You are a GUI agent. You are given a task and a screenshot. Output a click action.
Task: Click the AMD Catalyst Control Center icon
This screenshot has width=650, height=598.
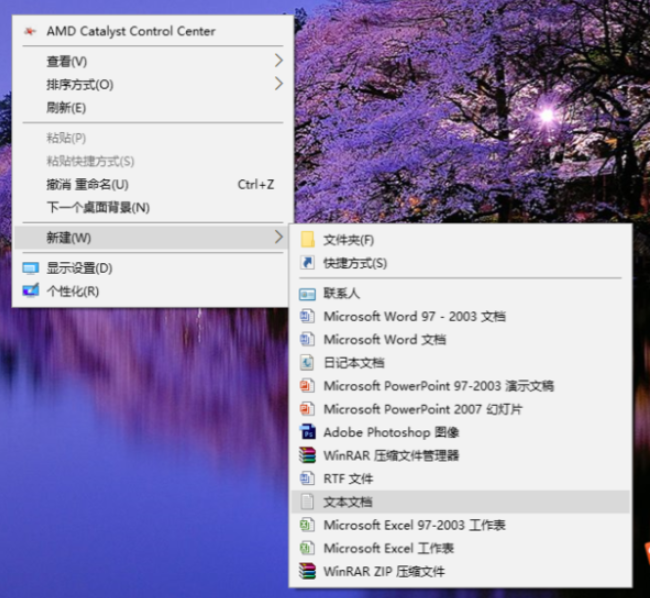29,31
